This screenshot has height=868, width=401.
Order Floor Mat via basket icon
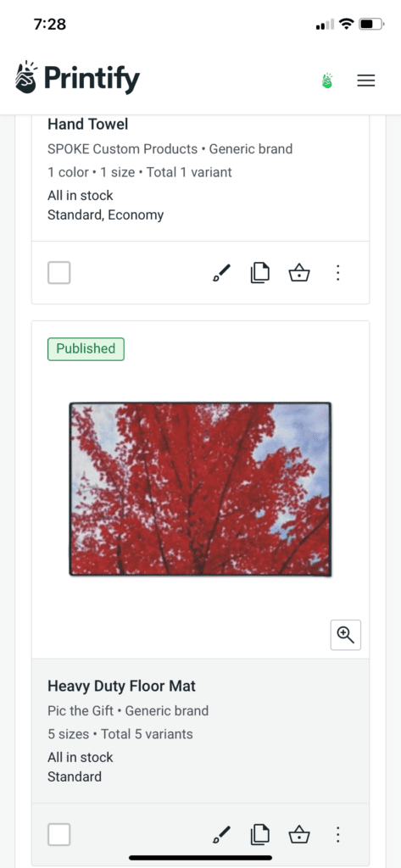299,834
